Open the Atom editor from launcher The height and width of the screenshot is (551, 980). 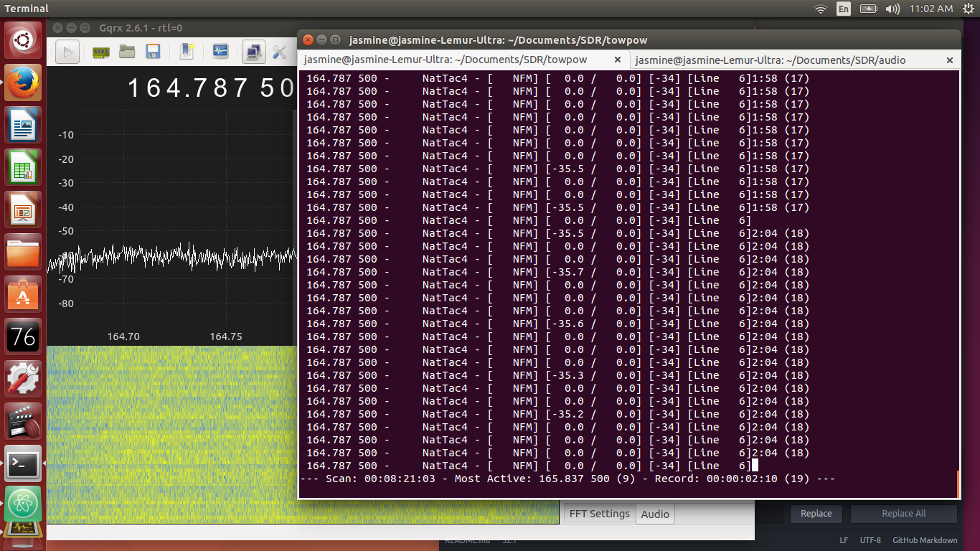pos(24,504)
